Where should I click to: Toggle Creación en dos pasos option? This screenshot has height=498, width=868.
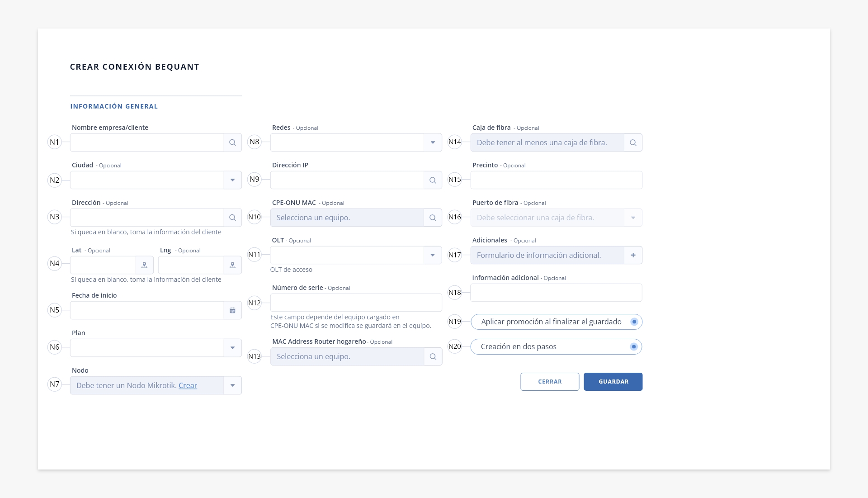tap(634, 346)
